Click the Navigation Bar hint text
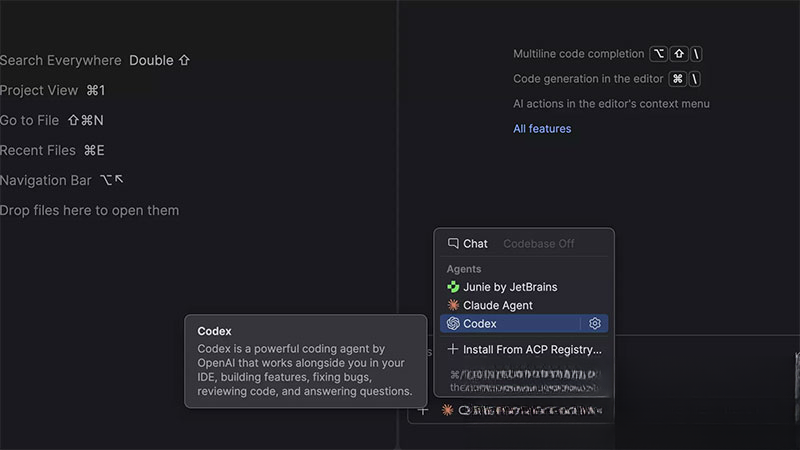Screen dimensions: 800x450 (x=46, y=181)
